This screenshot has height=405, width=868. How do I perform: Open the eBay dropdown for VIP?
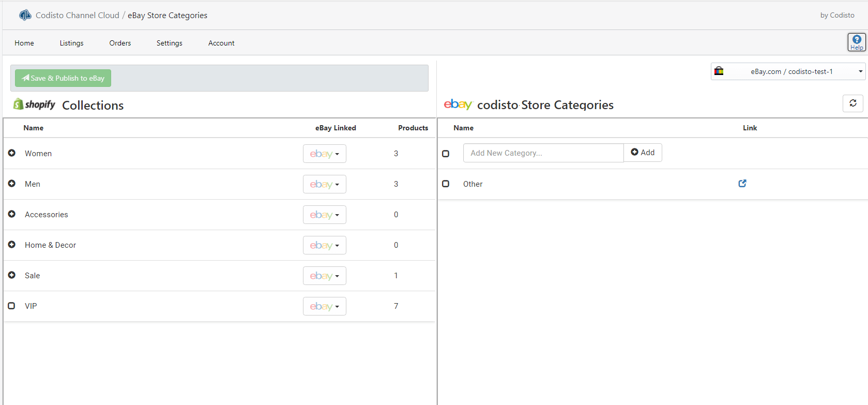(x=325, y=306)
